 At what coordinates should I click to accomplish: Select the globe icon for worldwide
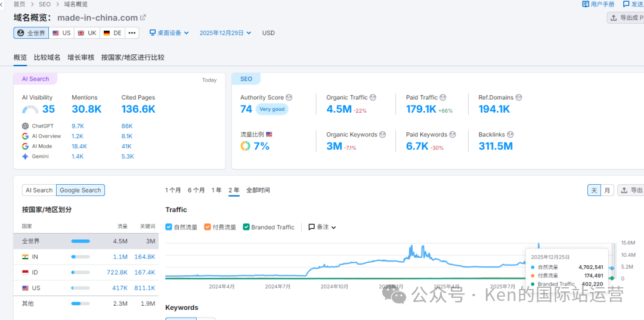[21, 33]
